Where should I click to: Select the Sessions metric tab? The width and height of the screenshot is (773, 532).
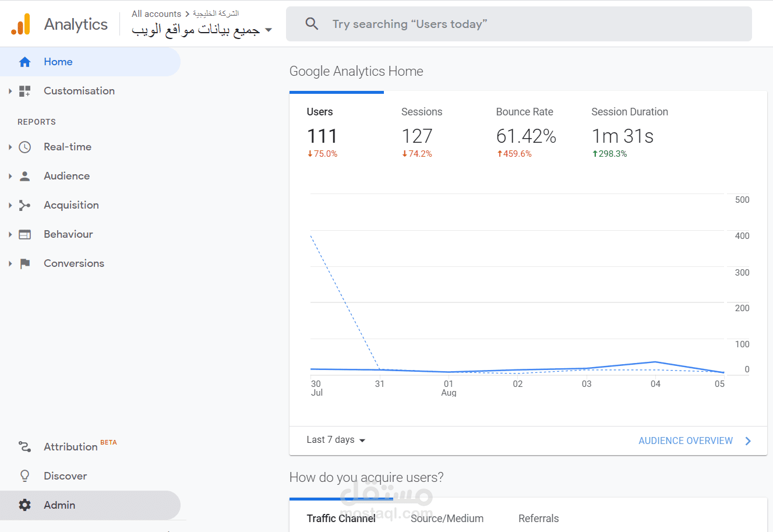tap(431, 133)
